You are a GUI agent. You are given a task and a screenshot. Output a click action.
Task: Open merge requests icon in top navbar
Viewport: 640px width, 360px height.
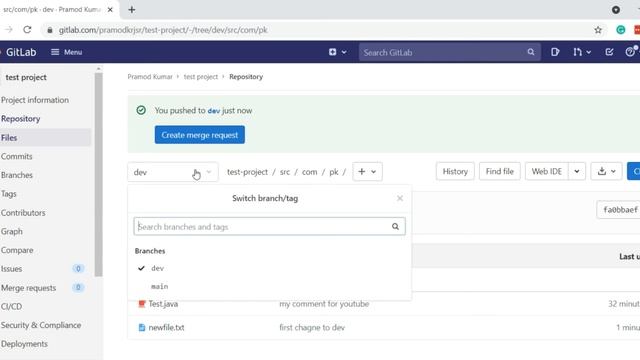[x=577, y=52]
